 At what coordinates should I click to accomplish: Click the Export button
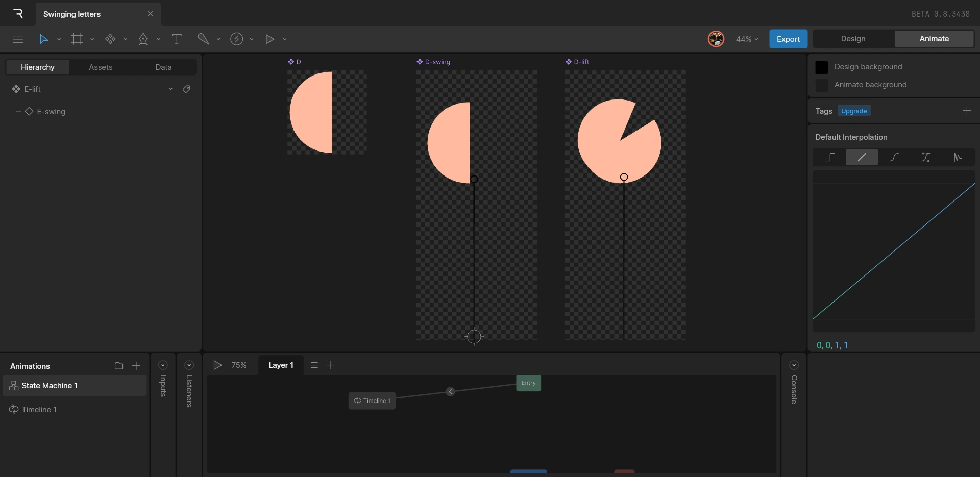pyautogui.click(x=788, y=39)
